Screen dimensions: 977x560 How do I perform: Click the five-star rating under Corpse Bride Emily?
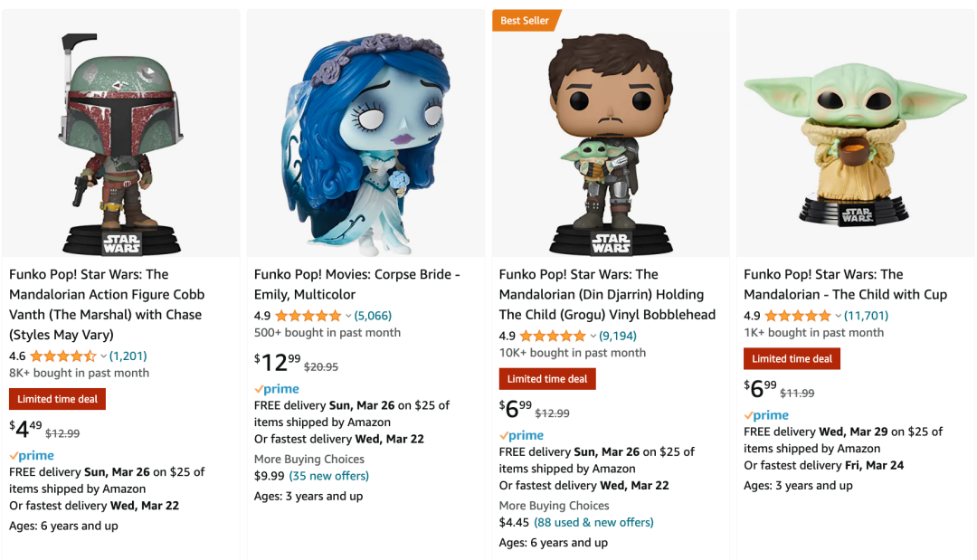click(308, 316)
